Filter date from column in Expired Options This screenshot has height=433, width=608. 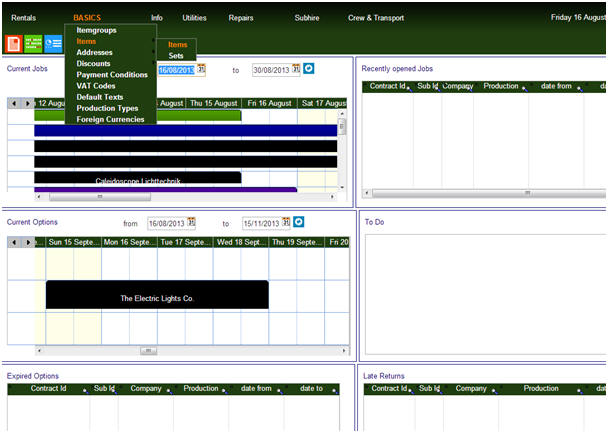tap(280, 391)
